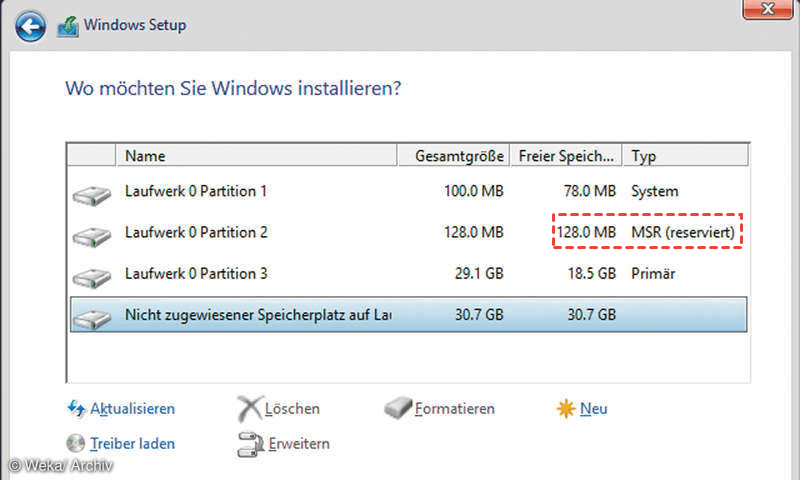
Task: Close the Windows Setup window
Action: 768,10
